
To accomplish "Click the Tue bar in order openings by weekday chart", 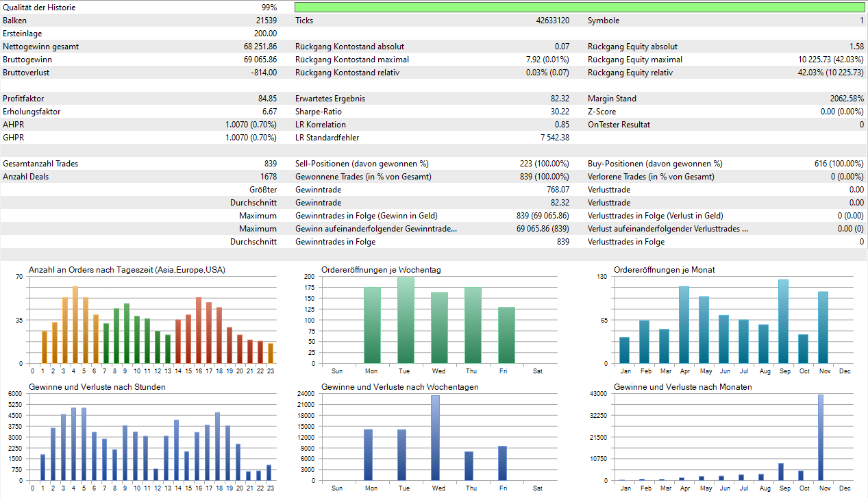I will (406, 320).
